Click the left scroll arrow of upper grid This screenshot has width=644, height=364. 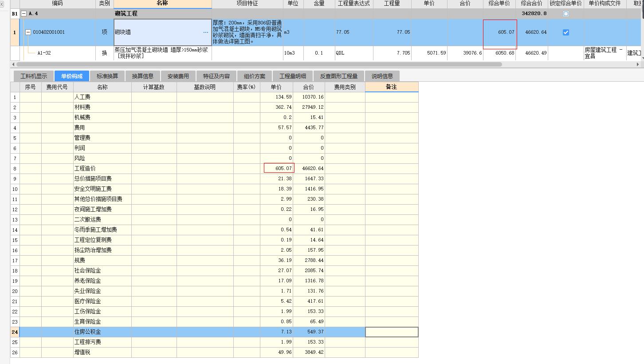point(13,64)
